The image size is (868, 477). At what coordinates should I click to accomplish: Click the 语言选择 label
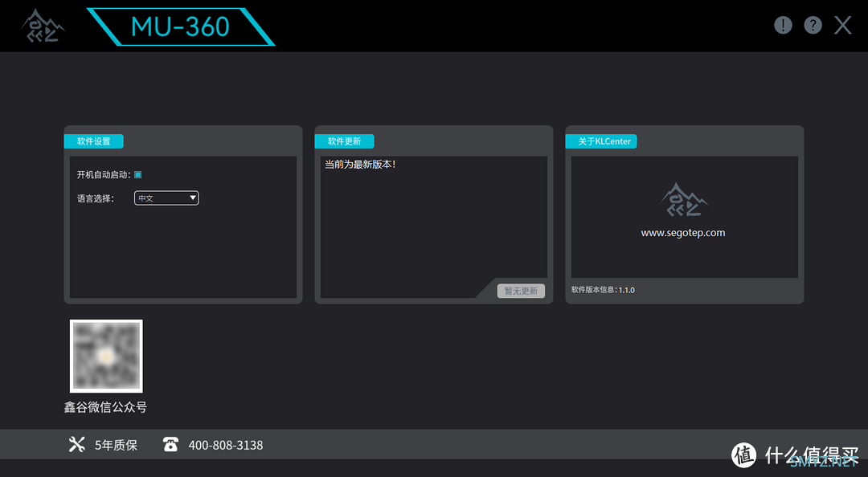(95, 198)
